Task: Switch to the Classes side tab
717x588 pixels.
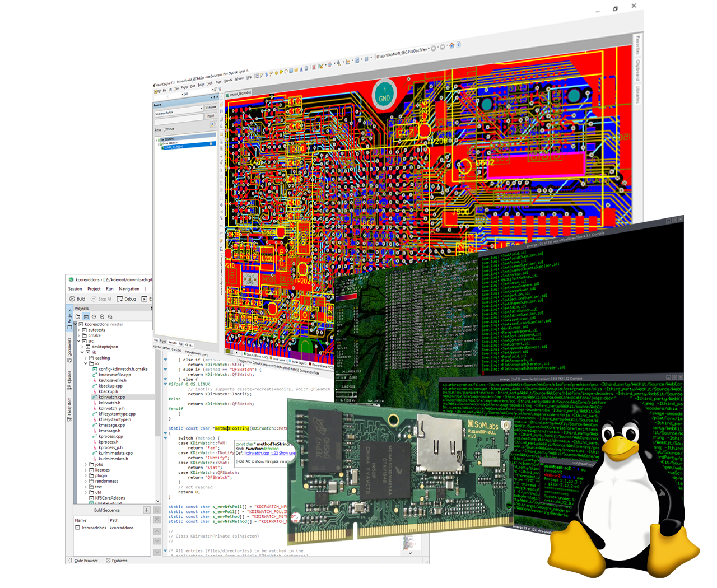Action: pos(69,380)
